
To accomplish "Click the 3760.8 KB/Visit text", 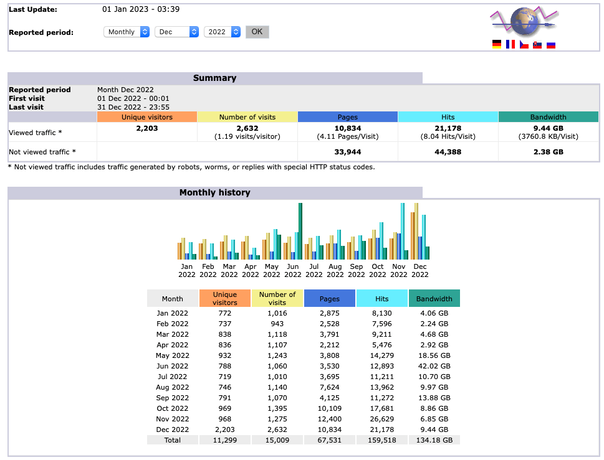I will [548, 136].
